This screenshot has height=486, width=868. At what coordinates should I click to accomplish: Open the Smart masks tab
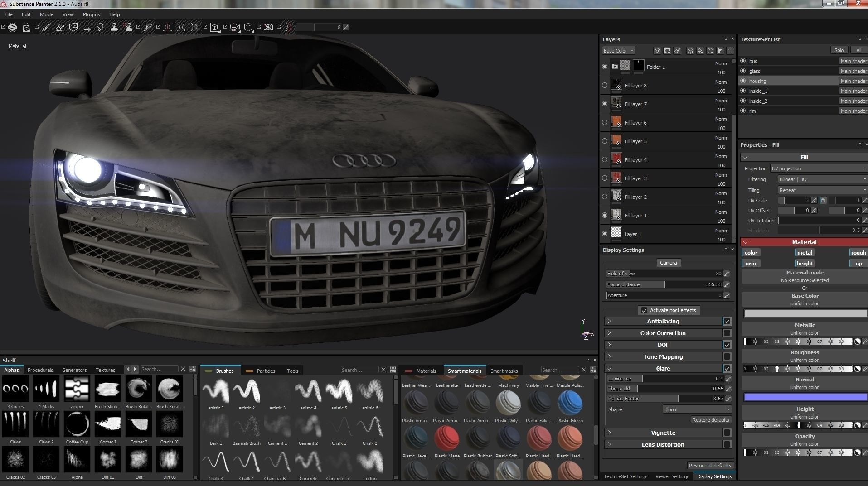(x=504, y=371)
